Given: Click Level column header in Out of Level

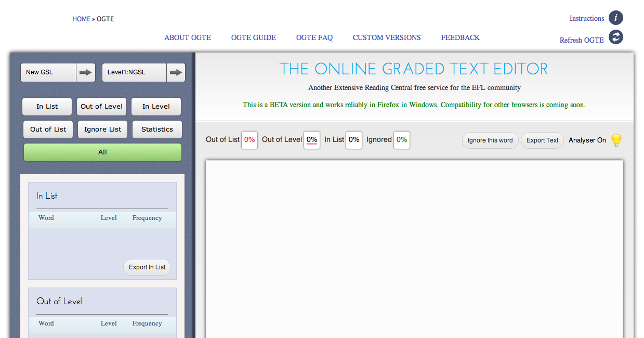Looking at the screenshot, I should tap(109, 323).
